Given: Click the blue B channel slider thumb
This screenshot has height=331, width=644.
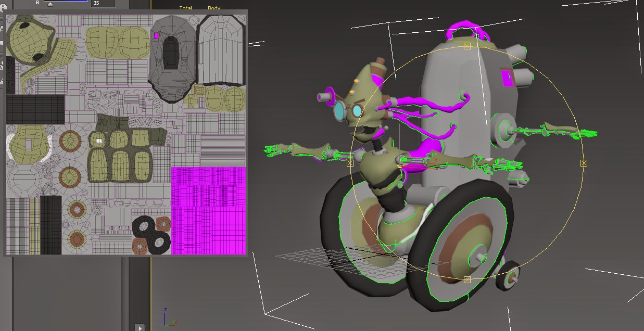Looking at the screenshot, I should 50,4.
